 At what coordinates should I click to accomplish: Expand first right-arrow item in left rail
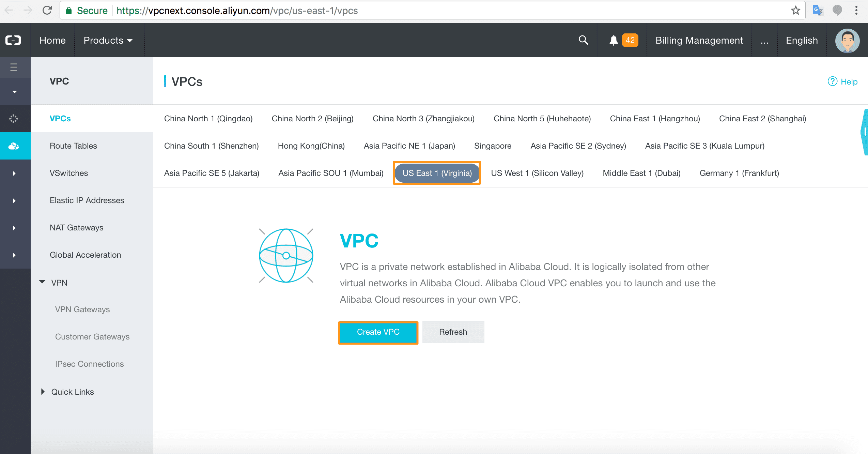point(14,173)
